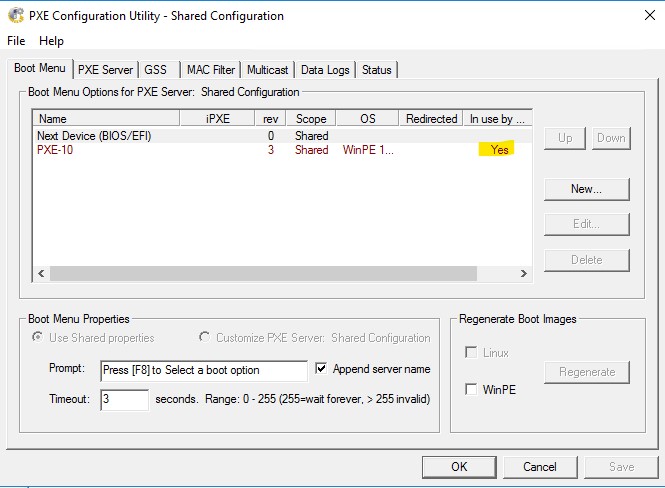Toggle Append server name checkbox
Screen dimensions: 665x488
[321, 369]
